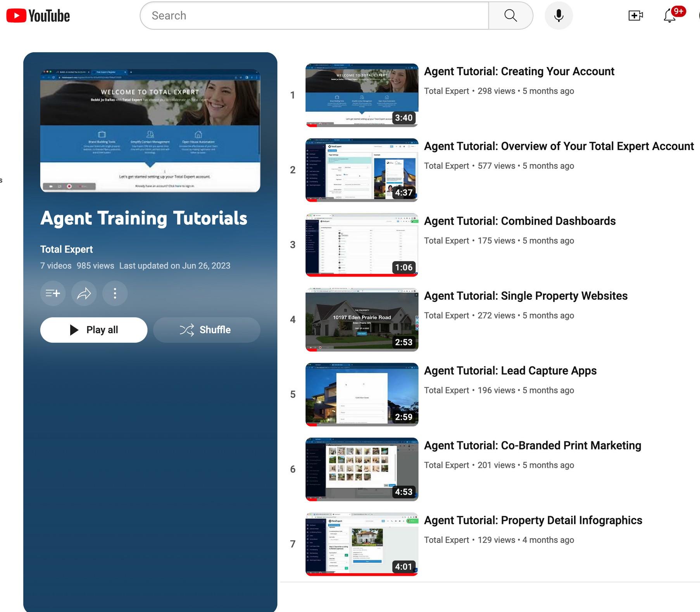Open playlist more actions menu
This screenshot has height=612, width=700.
coord(115,293)
